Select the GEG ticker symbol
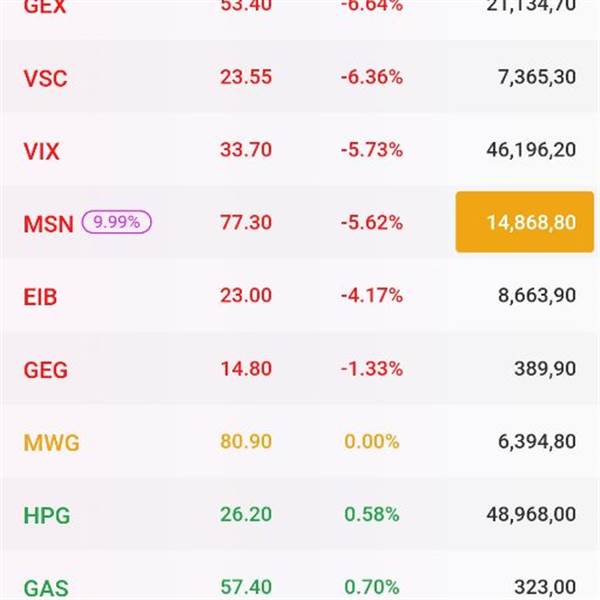600x600 pixels. click(45, 369)
